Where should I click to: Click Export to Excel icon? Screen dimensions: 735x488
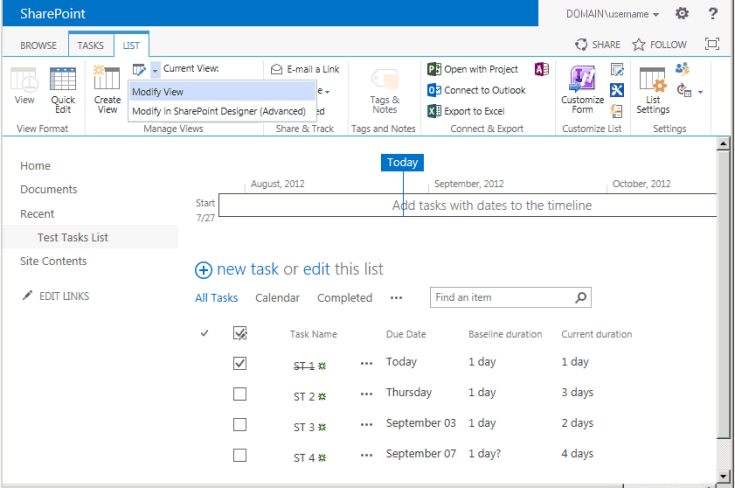[x=434, y=111]
